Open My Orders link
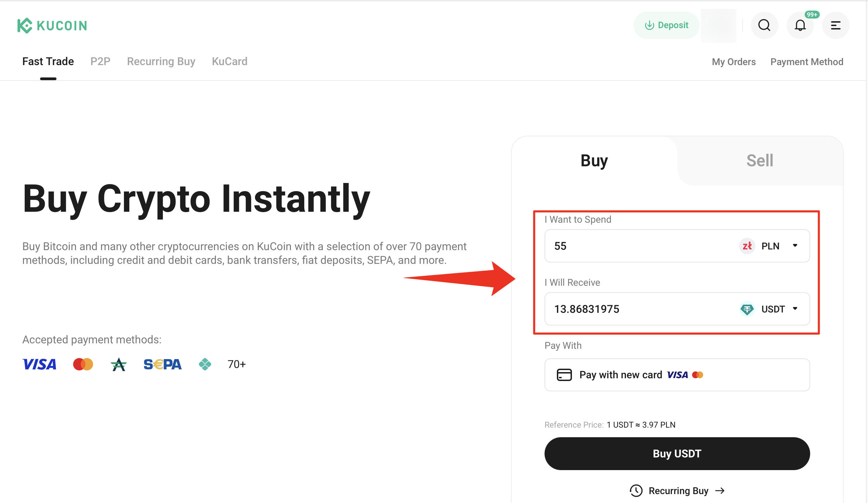 point(734,62)
